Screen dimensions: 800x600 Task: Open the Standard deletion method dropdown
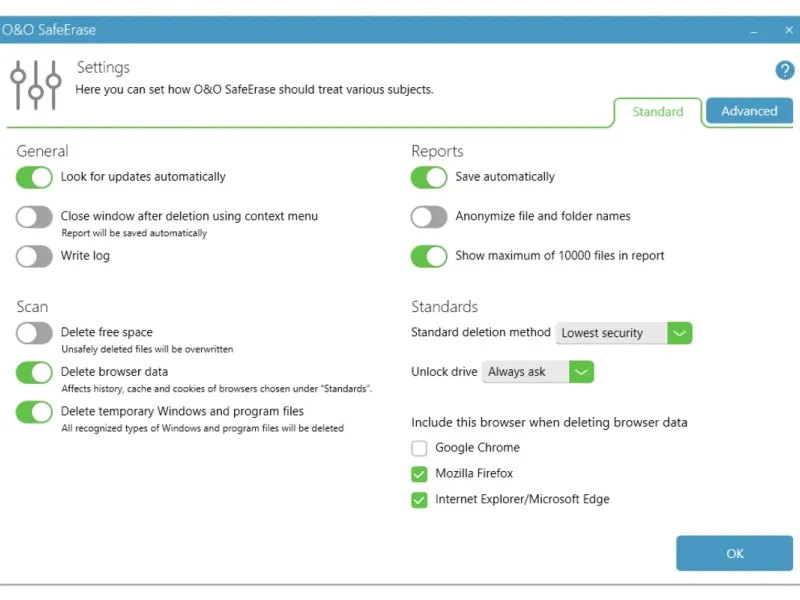[x=624, y=333]
